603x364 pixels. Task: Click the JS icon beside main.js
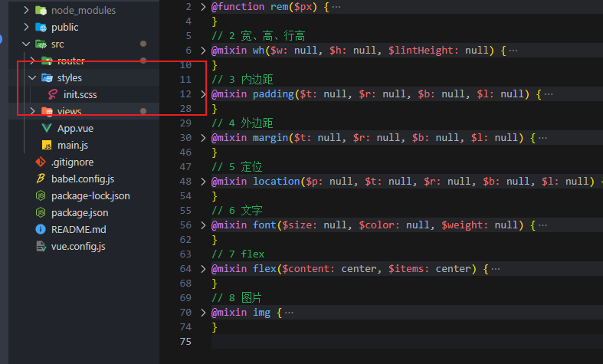pos(47,145)
